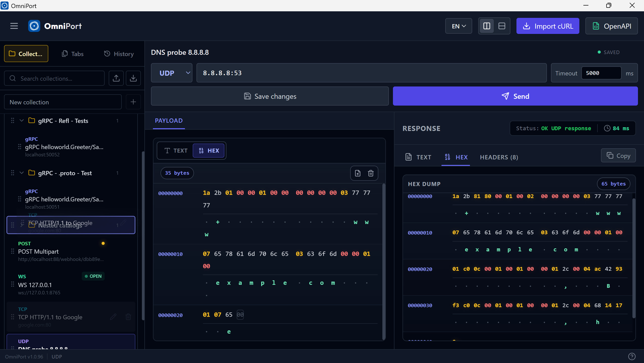Add new collection with plus icon

point(133,102)
